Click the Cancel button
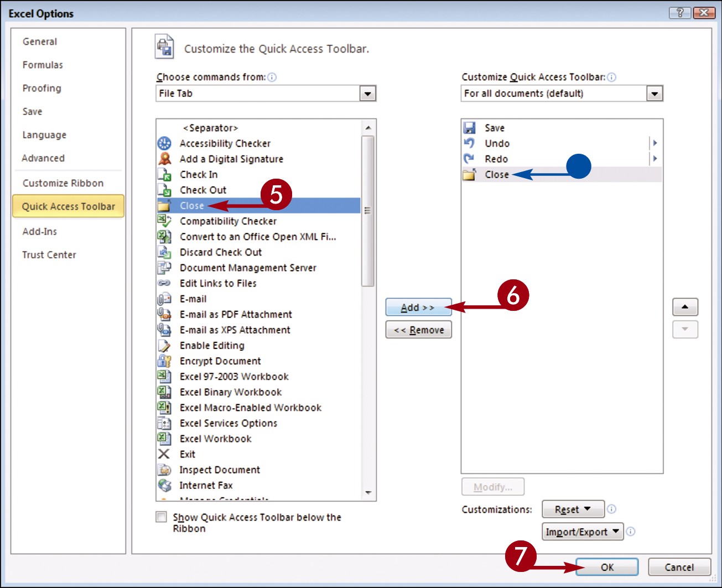Image resolution: width=722 pixels, height=588 pixels. (x=679, y=567)
